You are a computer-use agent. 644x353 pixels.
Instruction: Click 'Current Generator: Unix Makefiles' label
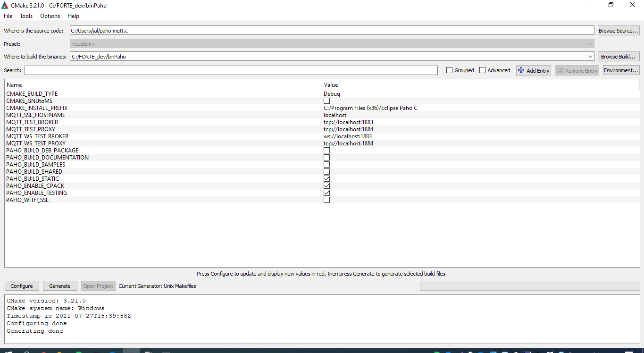157,286
